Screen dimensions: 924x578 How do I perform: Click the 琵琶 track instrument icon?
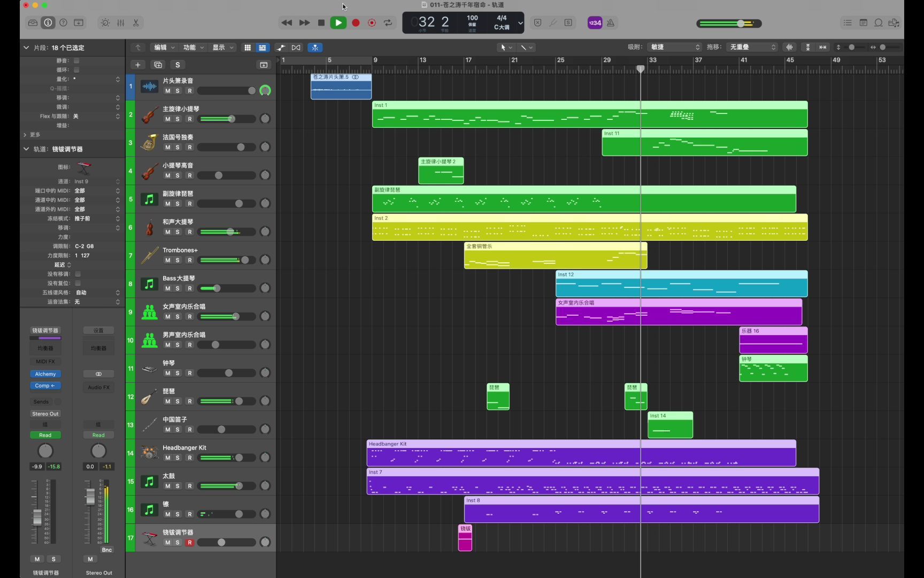(x=149, y=397)
